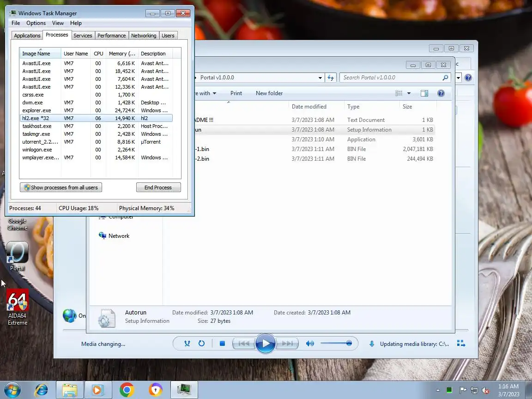
Task: Click the help icon in the rear window
Action: click(468, 78)
